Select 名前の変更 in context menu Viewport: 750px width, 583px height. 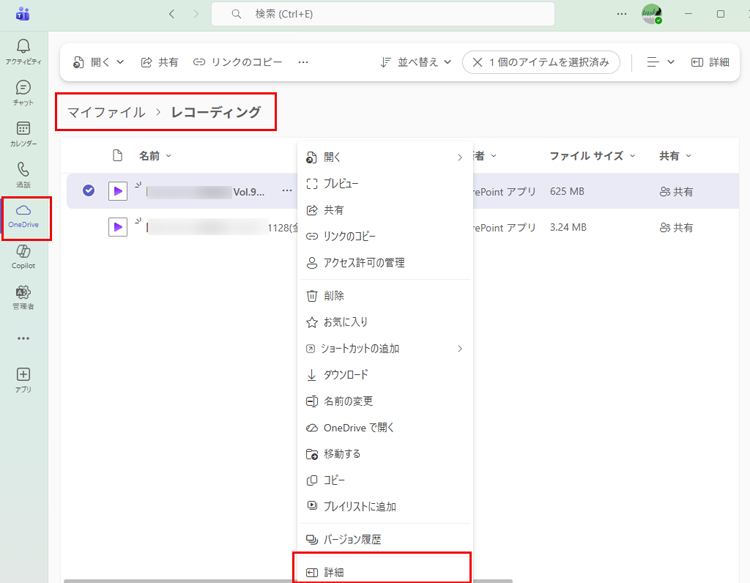385,401
